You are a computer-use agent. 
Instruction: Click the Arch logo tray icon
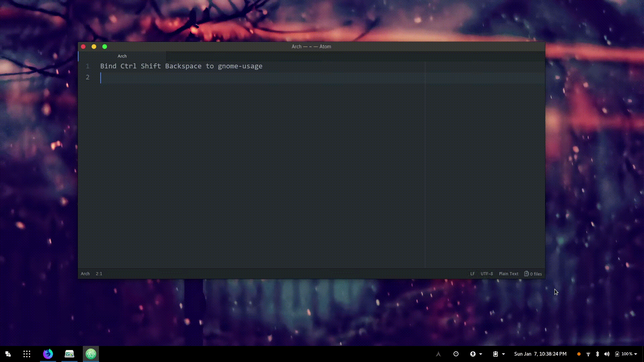[438, 354]
